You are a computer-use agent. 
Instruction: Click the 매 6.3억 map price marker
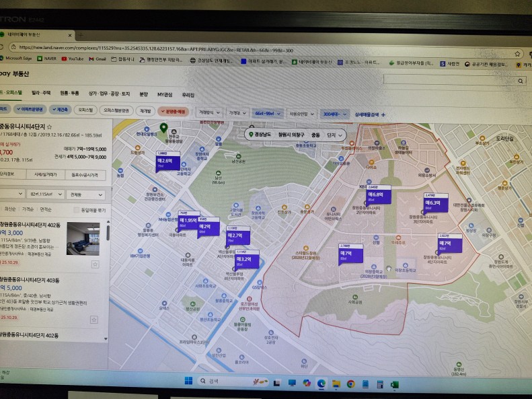pyautogui.click(x=436, y=203)
